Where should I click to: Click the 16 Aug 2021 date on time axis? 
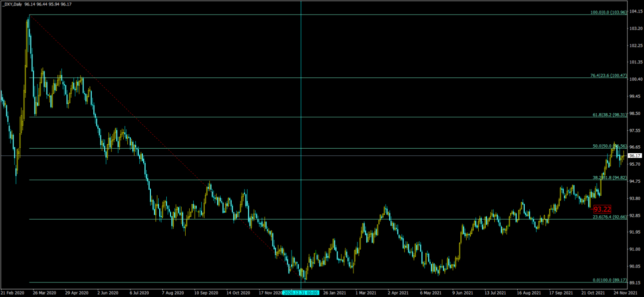(x=529, y=293)
